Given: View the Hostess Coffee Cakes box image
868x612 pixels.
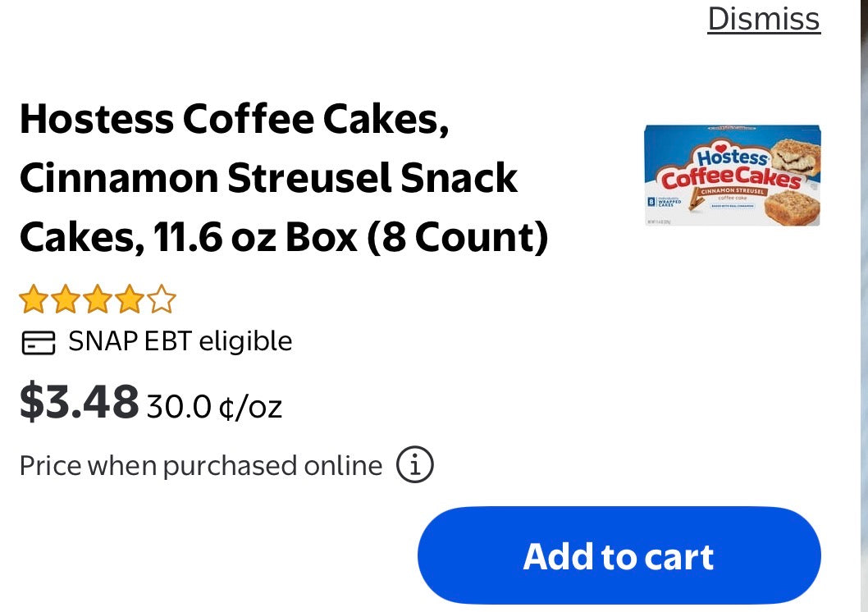Looking at the screenshot, I should (733, 176).
